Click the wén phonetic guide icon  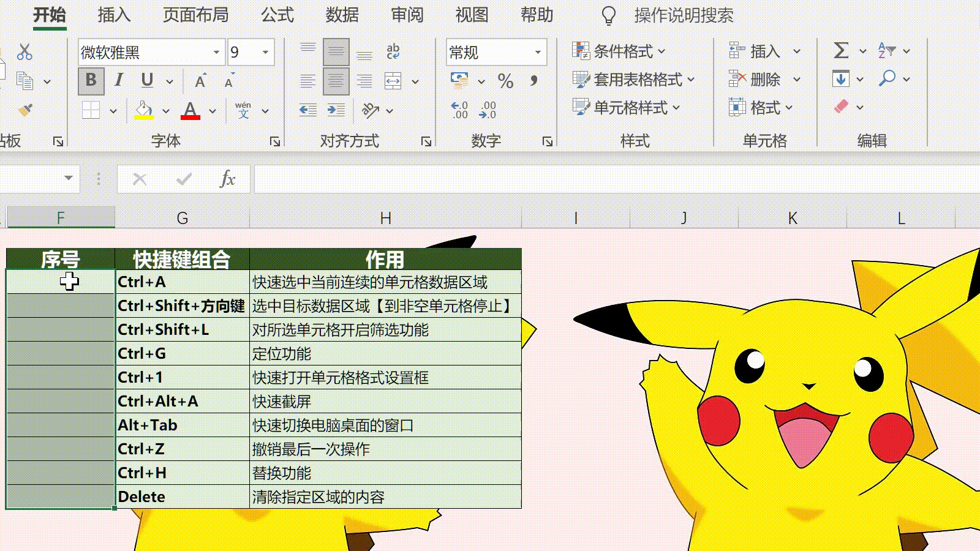click(x=243, y=110)
